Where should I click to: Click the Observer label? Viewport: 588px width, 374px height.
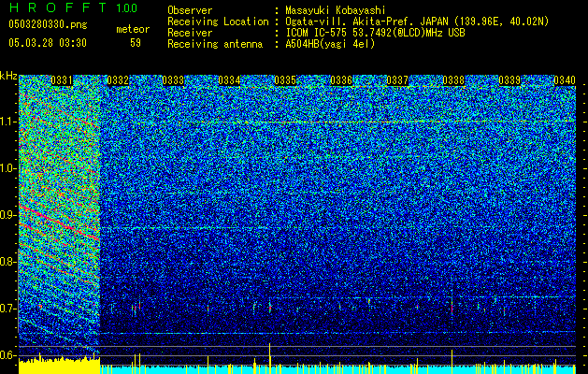190,10
